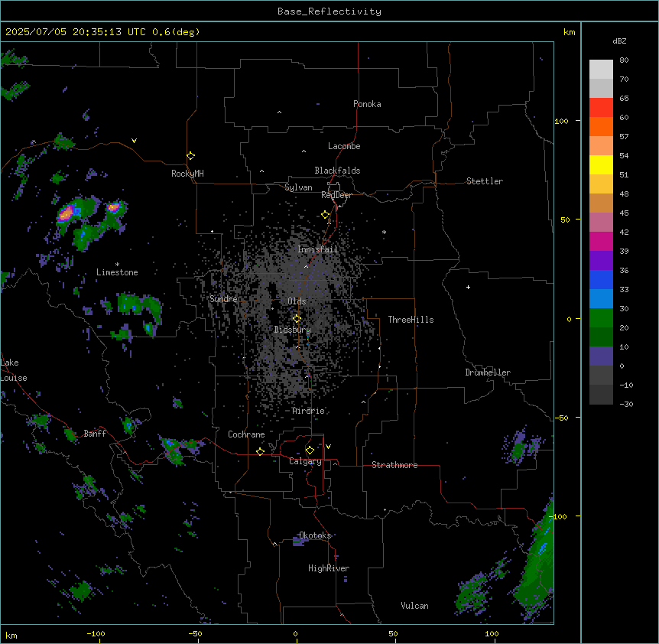659x644 pixels.
Task: Select the Lacombe city label
Action: pyautogui.click(x=344, y=146)
